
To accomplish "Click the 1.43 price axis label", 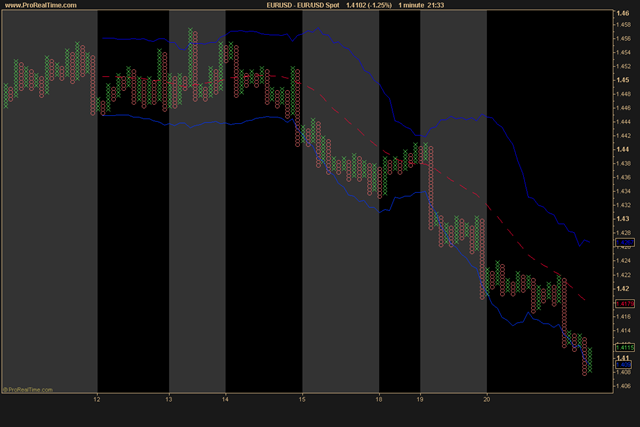I will 623,219.
